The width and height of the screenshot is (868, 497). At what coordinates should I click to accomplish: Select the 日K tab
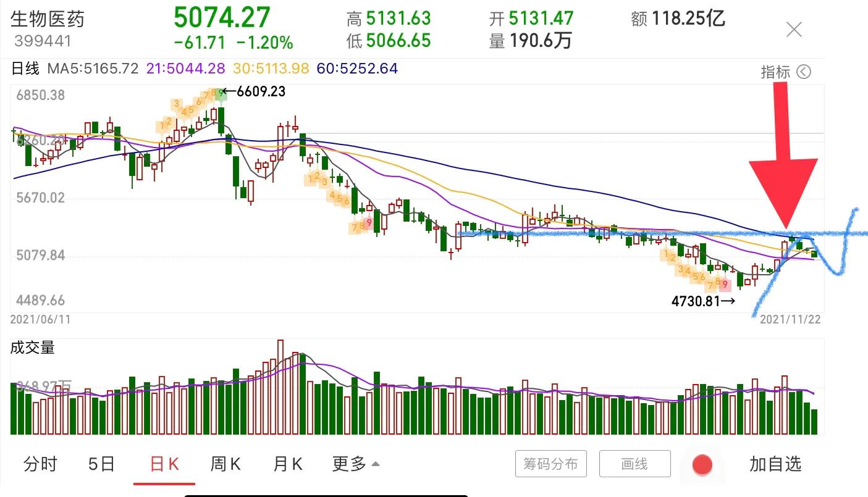[164, 464]
